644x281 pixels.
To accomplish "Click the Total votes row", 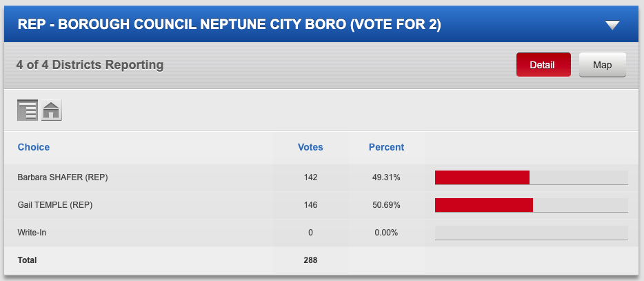I will [321, 260].
